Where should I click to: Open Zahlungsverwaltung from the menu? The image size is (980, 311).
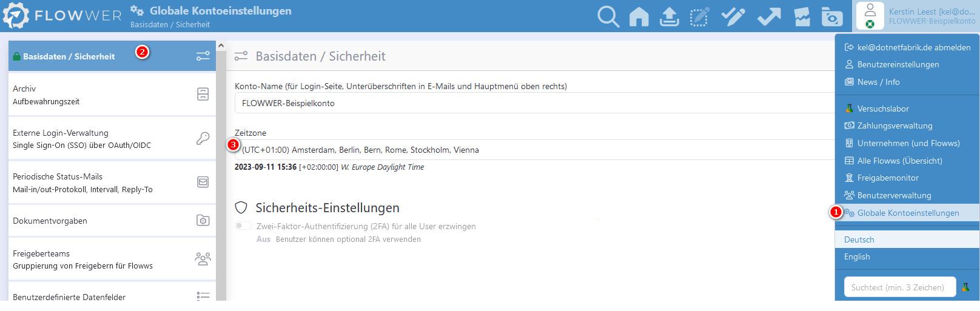(x=894, y=125)
